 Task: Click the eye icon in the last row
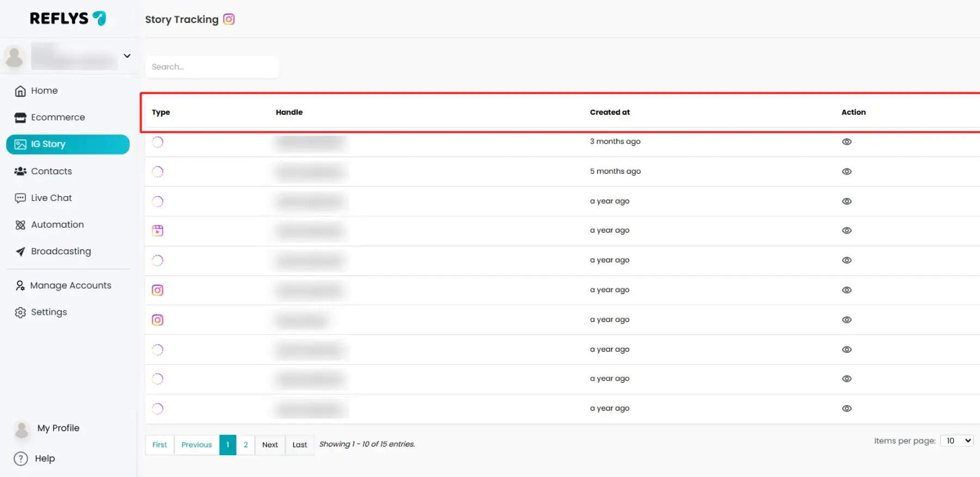(x=847, y=408)
